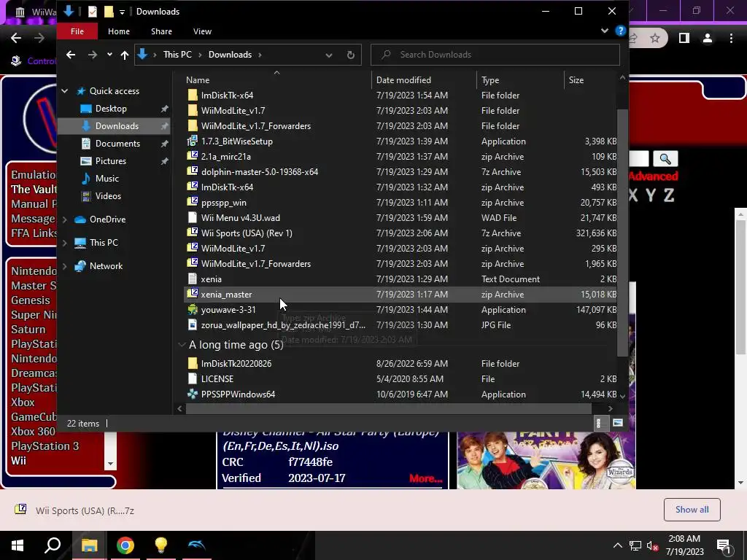Open Google Chrome from the taskbar
747x560 pixels.
(125, 545)
